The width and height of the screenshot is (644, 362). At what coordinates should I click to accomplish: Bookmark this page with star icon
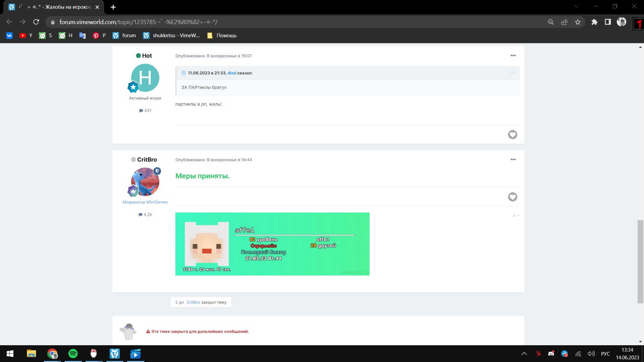(x=578, y=22)
